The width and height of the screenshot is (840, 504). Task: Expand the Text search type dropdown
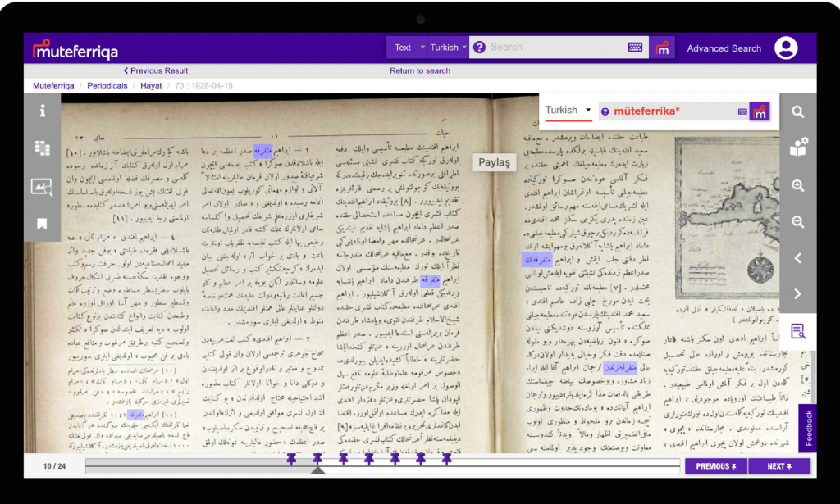[407, 48]
